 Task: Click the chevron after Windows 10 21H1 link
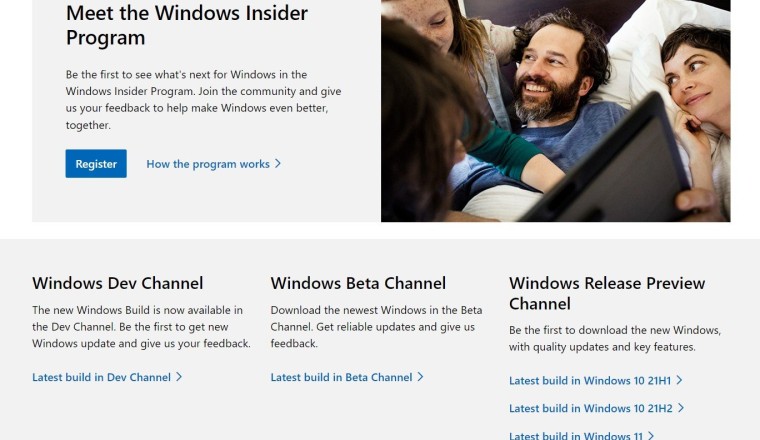679,380
